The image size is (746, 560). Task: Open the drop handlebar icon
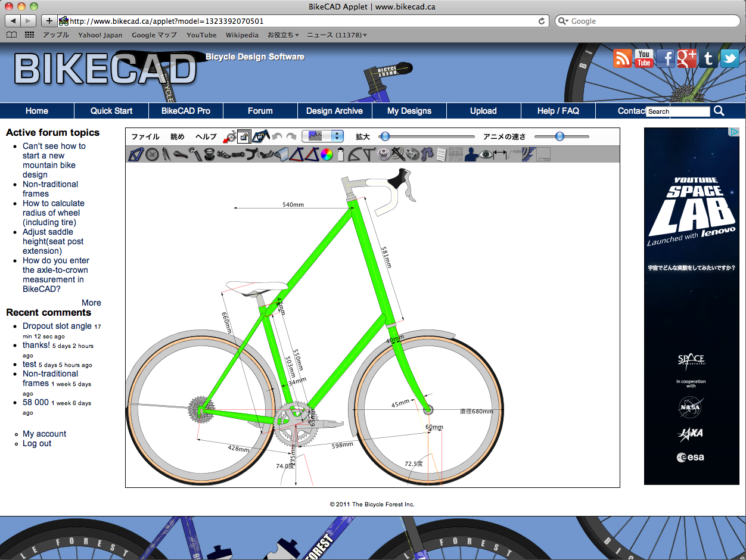tap(251, 154)
